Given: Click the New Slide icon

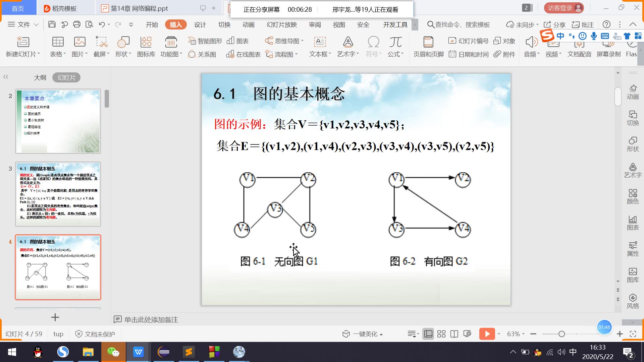Looking at the screenshot, I should [x=23, y=42].
